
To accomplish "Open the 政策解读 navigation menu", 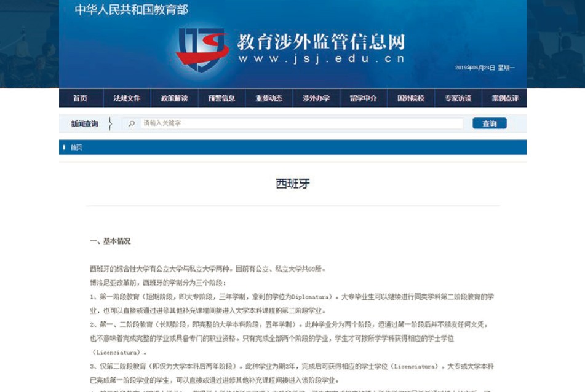I will click(175, 98).
